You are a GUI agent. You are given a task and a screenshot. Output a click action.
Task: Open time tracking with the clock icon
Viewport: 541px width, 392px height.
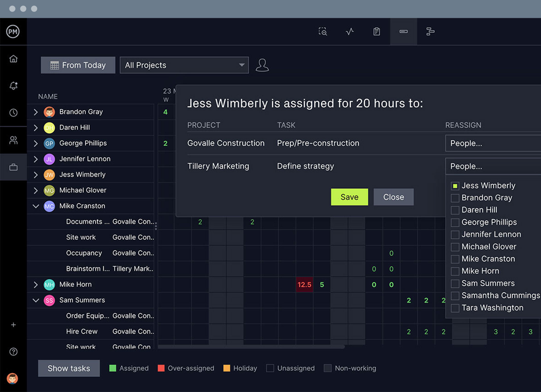(x=13, y=113)
